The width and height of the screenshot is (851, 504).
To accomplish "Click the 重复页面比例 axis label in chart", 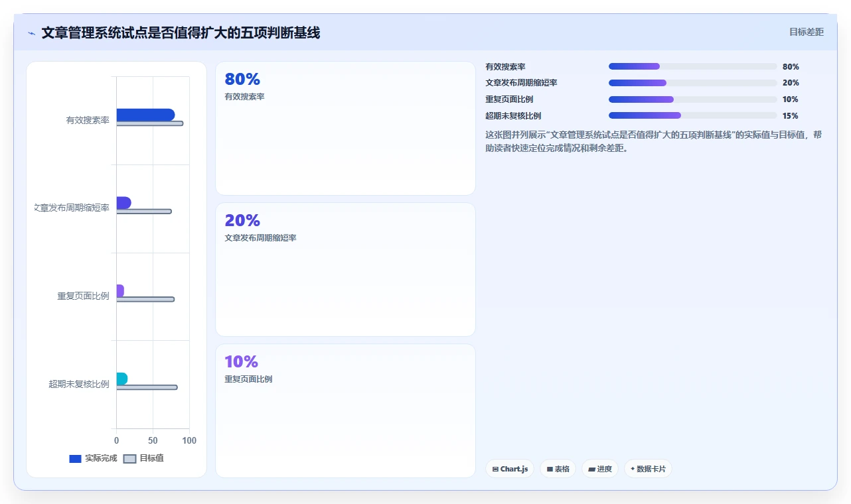I will (x=83, y=296).
